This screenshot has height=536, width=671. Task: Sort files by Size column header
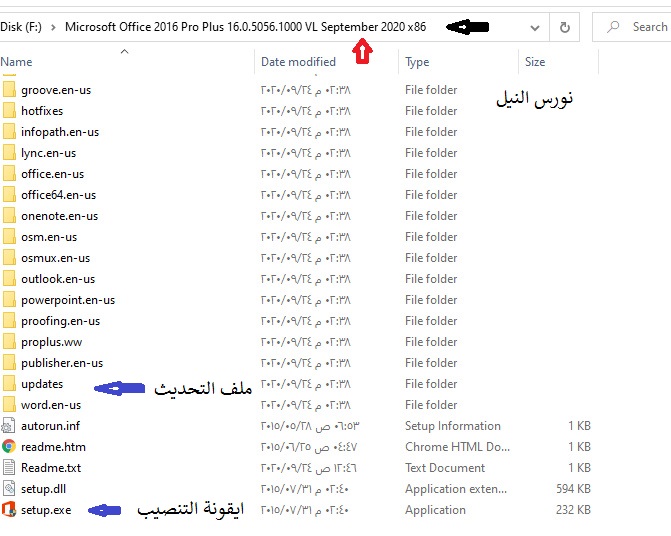(535, 62)
